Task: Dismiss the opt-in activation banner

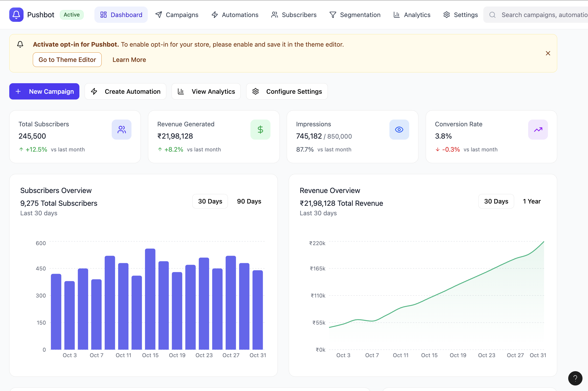Action: click(x=548, y=53)
